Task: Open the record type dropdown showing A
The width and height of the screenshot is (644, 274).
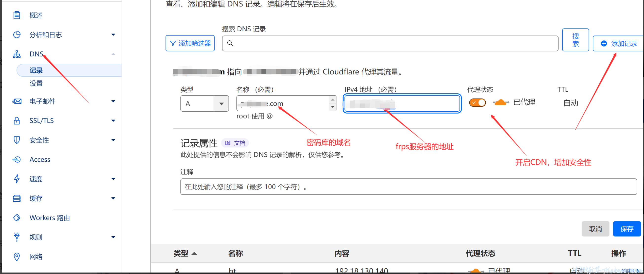Action: [221, 103]
